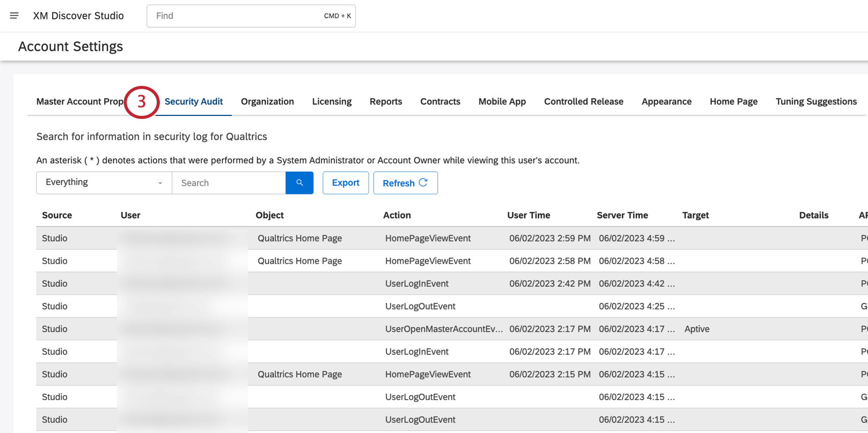The width and height of the screenshot is (868, 433).
Task: Expand the Everything filter dropdown
Action: [x=104, y=183]
